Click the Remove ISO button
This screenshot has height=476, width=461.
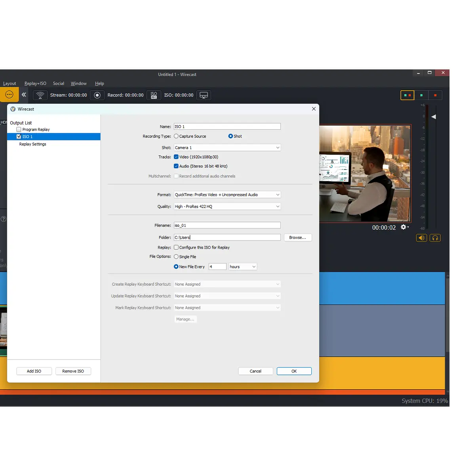(73, 371)
